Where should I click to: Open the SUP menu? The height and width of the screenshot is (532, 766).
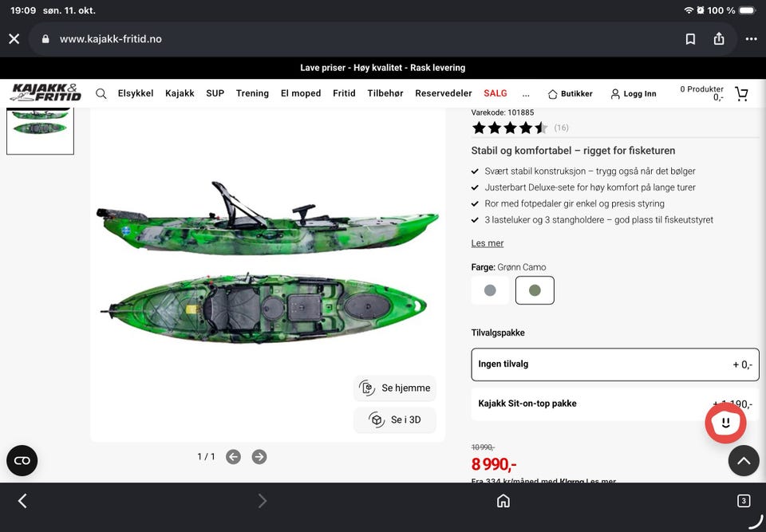(215, 93)
